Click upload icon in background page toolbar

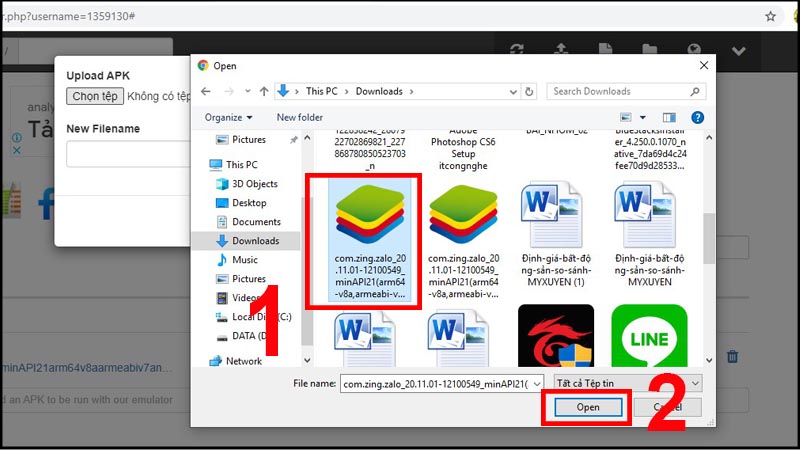pyautogui.click(x=561, y=49)
